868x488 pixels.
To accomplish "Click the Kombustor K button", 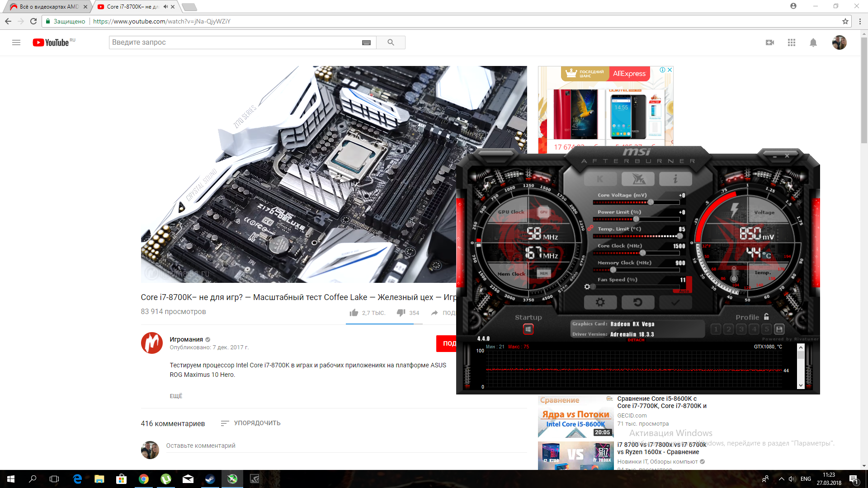I will click(x=600, y=179).
